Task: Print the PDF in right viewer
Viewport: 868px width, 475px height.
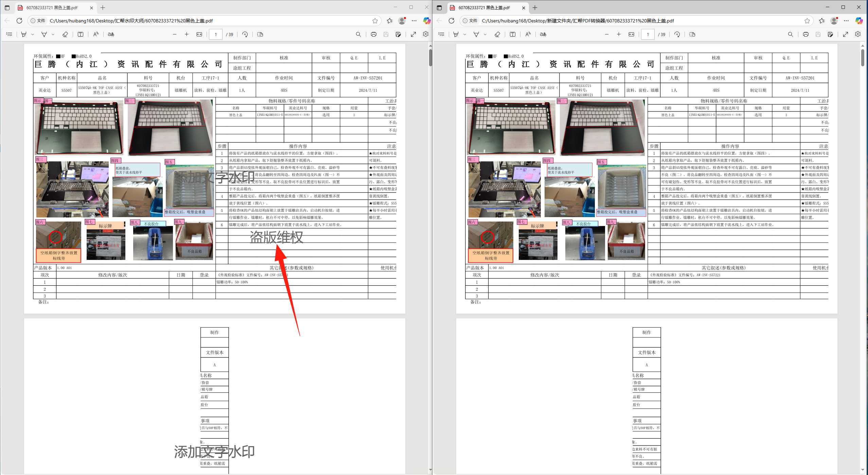Action: (x=805, y=34)
